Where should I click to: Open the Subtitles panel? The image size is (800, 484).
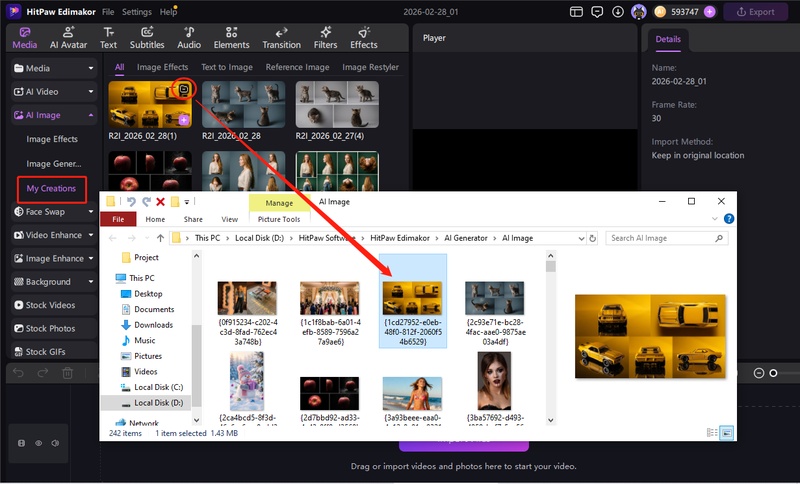coord(147,38)
